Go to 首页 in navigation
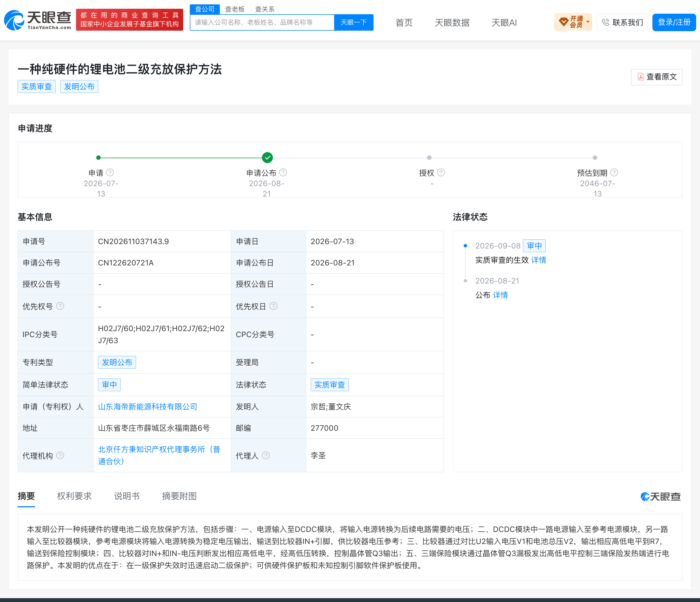This screenshot has width=700, height=602. pos(404,23)
